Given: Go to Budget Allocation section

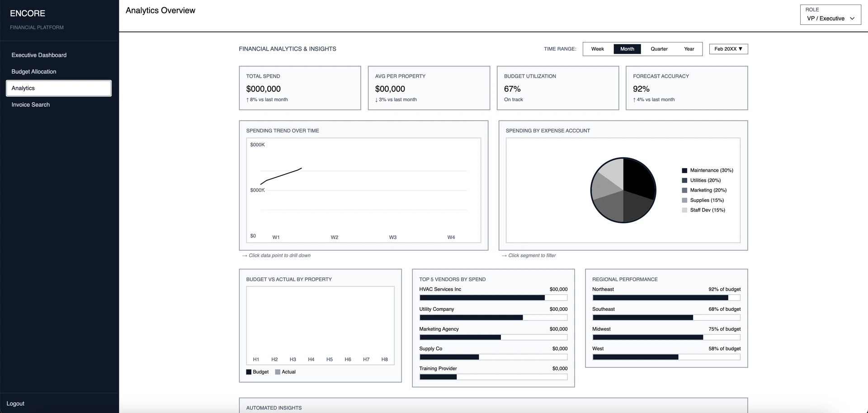Looking at the screenshot, I should [x=33, y=71].
